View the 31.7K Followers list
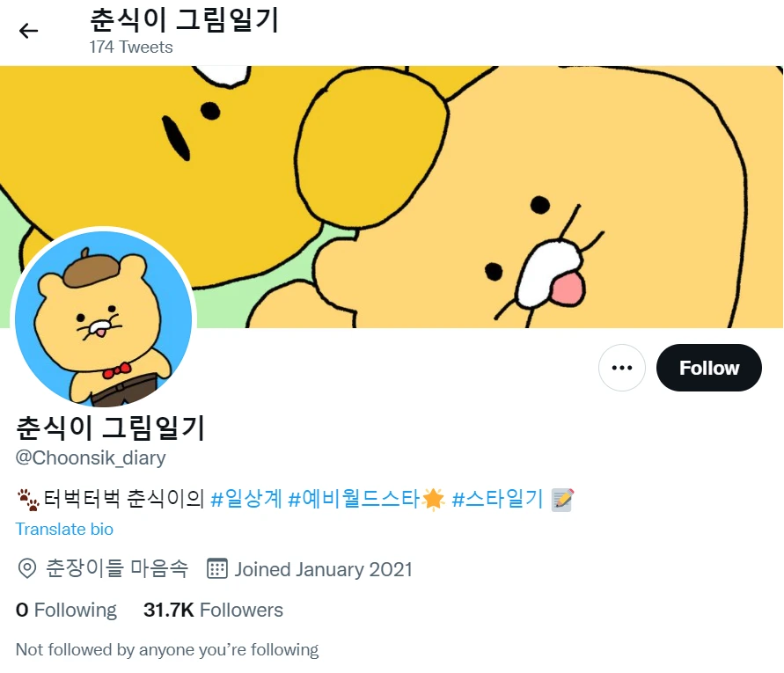The image size is (784, 673). (213, 610)
